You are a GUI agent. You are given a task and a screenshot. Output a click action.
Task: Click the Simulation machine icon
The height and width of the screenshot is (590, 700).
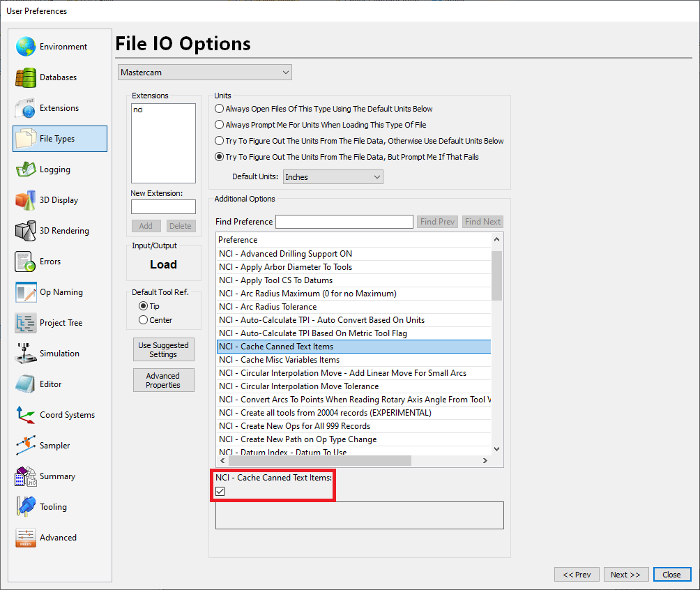coord(25,354)
